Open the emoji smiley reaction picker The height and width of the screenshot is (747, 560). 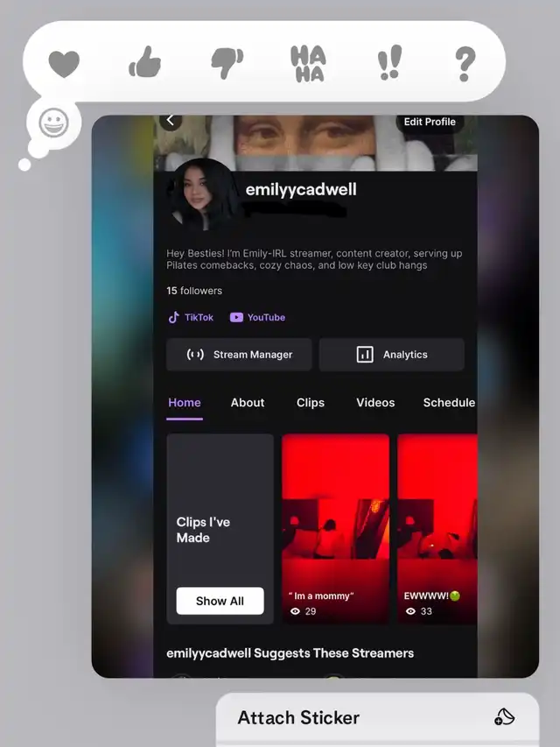point(53,123)
